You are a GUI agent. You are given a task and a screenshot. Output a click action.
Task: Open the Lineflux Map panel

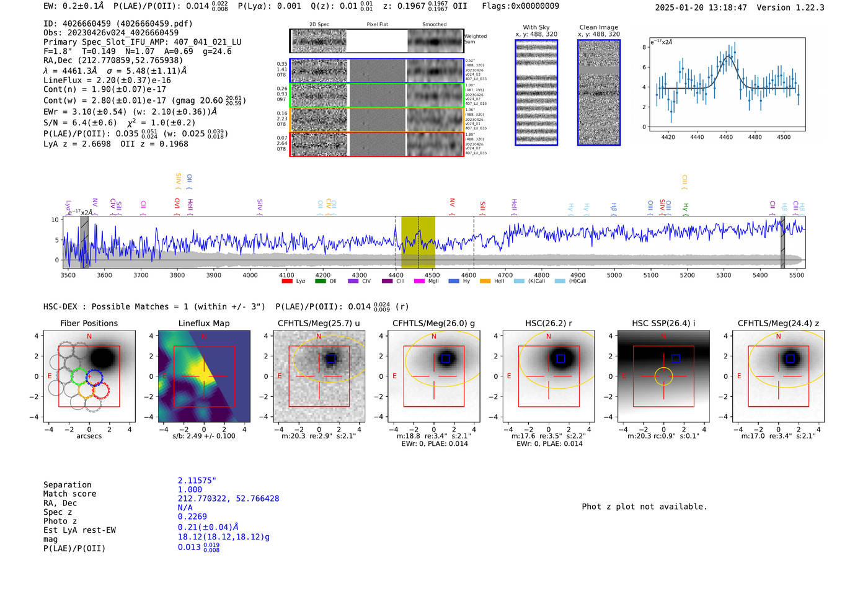click(x=204, y=376)
